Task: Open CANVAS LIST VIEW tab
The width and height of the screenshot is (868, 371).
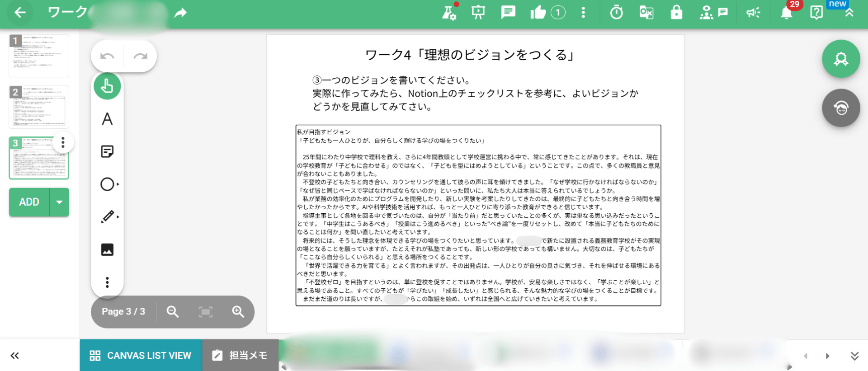Action: click(x=141, y=356)
